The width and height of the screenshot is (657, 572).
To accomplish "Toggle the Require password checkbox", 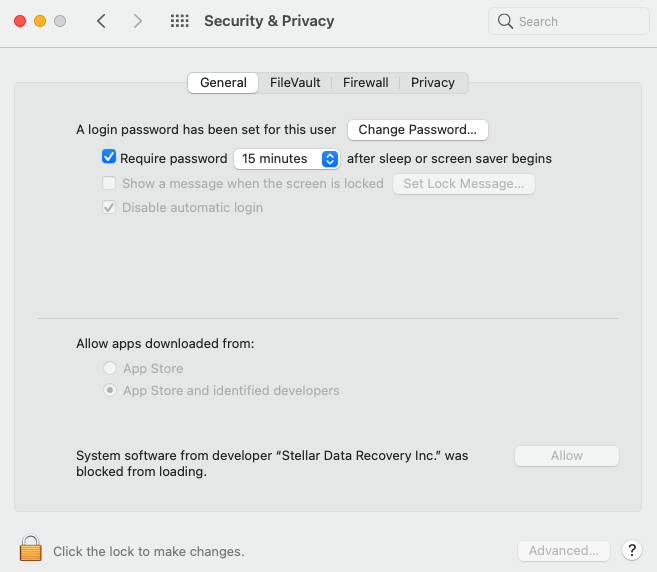I will 109,158.
